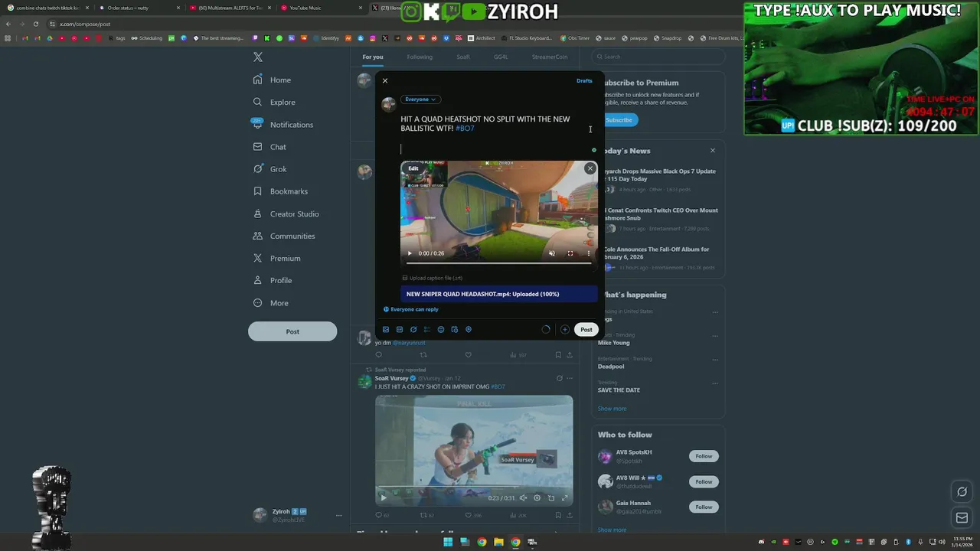This screenshot has height=551, width=980.
Task: Schedule the post via calendar icon
Action: 455,330
